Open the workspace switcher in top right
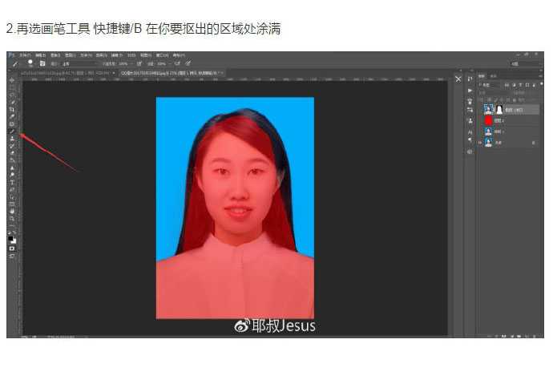Screen dimensions: 553x392 coord(526,64)
